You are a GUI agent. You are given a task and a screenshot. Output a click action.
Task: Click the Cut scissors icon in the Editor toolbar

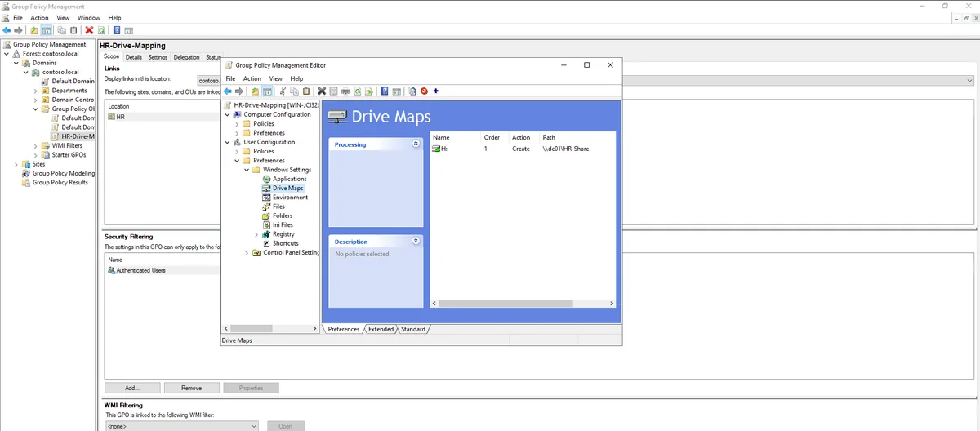click(283, 91)
